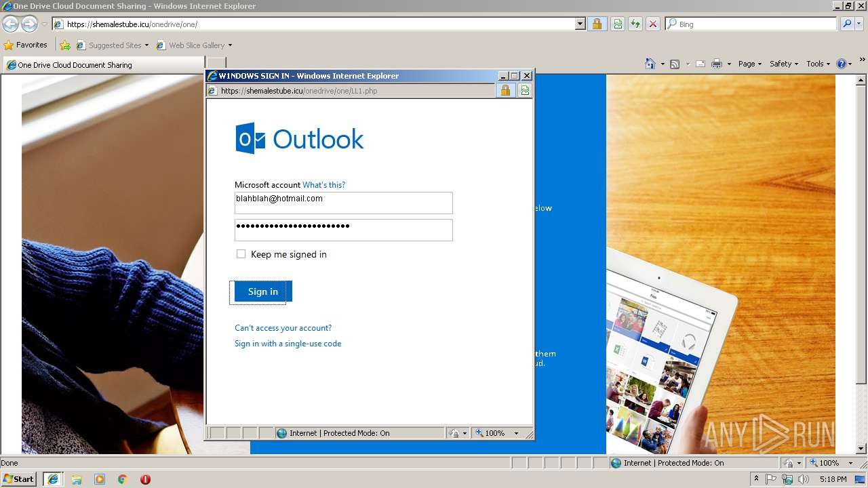The width and height of the screenshot is (868, 488).
Task: Click the red circular icon in taskbar
Action: click(x=145, y=479)
